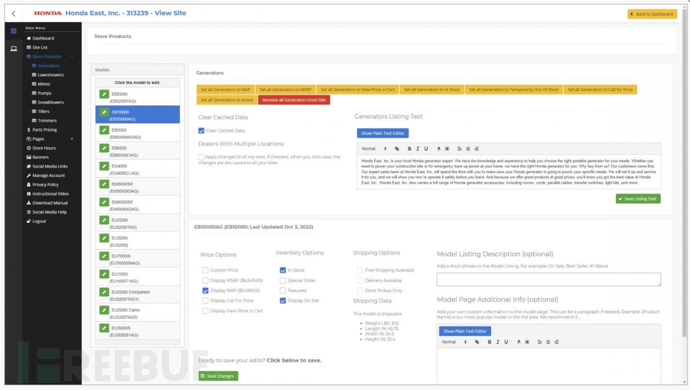
Task: Toggle the hamburger menu icon in sidebar
Action: pyautogui.click(x=14, y=31)
